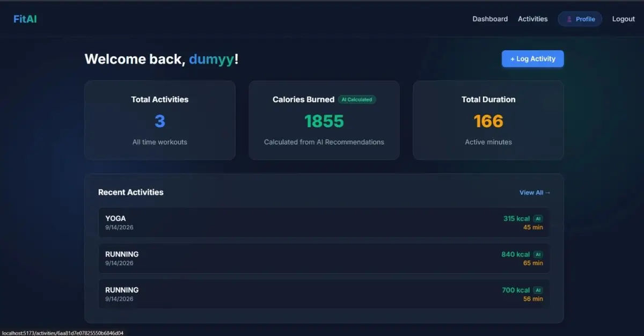Open the RUNNING activity with 840 kcal
This screenshot has height=336, width=644.
tap(324, 258)
